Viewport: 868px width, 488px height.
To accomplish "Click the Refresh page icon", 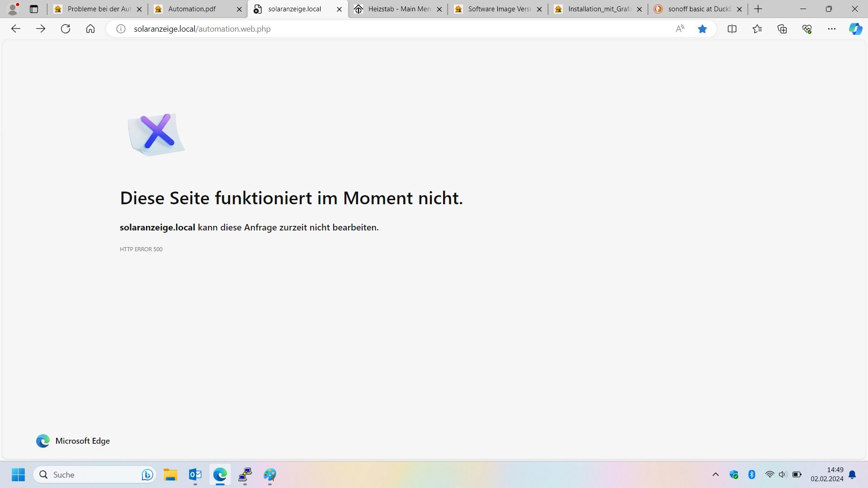I will (66, 29).
